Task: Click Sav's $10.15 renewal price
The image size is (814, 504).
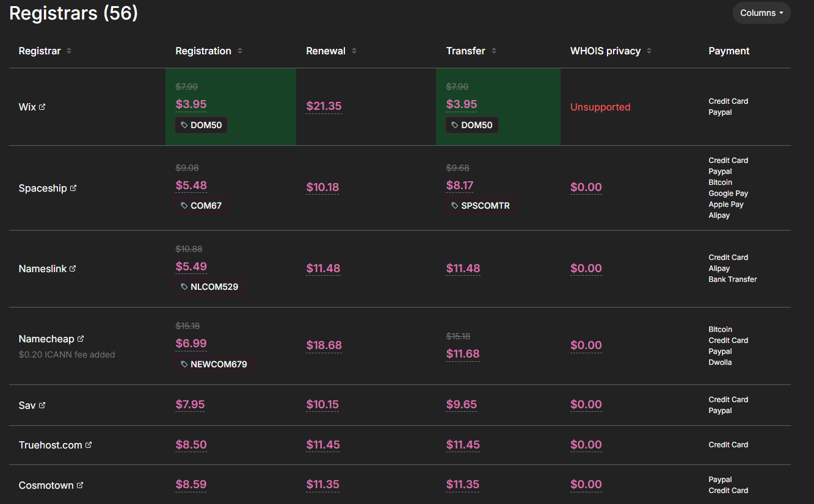Action: coord(322,405)
